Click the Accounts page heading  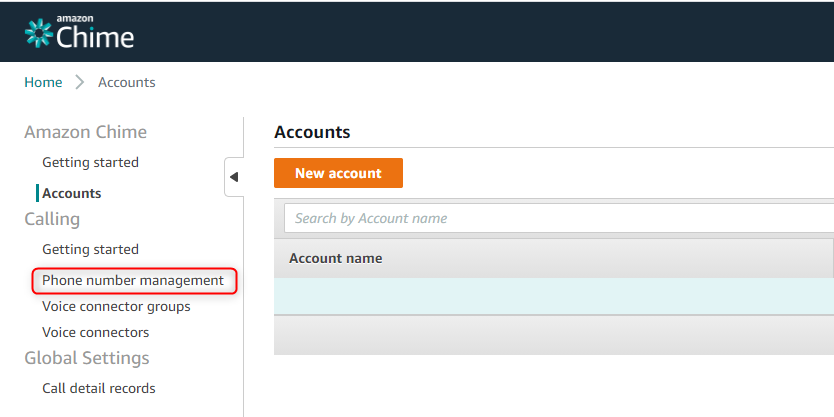(x=312, y=132)
